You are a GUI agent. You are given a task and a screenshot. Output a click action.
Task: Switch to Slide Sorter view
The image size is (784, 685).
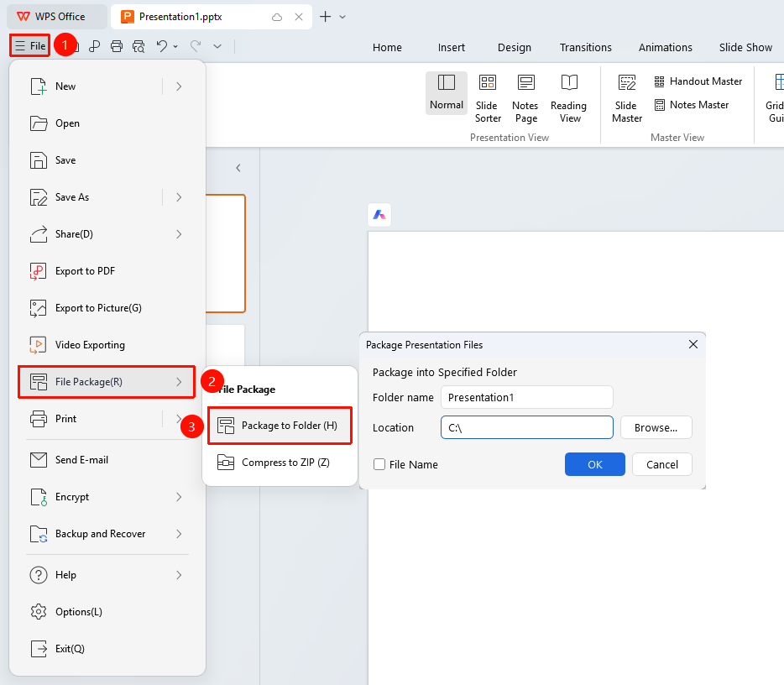coord(488,98)
